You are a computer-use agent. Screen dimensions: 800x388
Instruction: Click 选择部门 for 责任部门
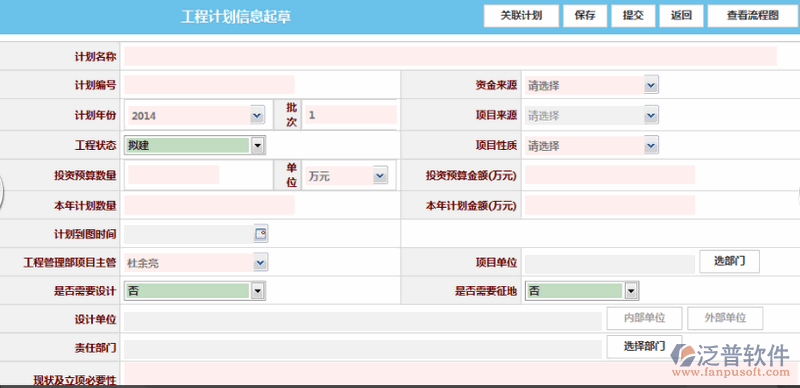pos(644,347)
